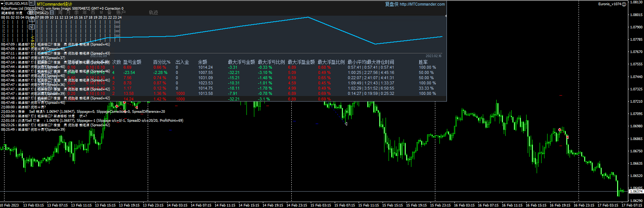644x208 pixels.
Task: Click the white left-arrow marker on the chart near 15 Feb 07:15
Action: (x=346, y=124)
